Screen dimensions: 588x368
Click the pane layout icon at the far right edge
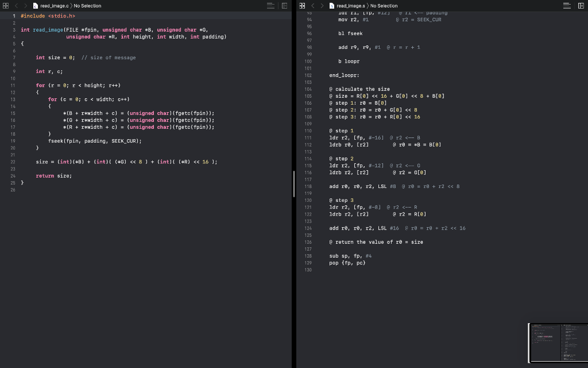(581, 5)
